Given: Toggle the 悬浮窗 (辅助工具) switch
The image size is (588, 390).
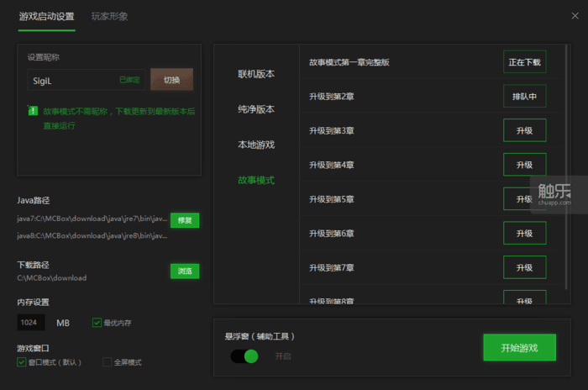Looking at the screenshot, I should pyautogui.click(x=244, y=356).
